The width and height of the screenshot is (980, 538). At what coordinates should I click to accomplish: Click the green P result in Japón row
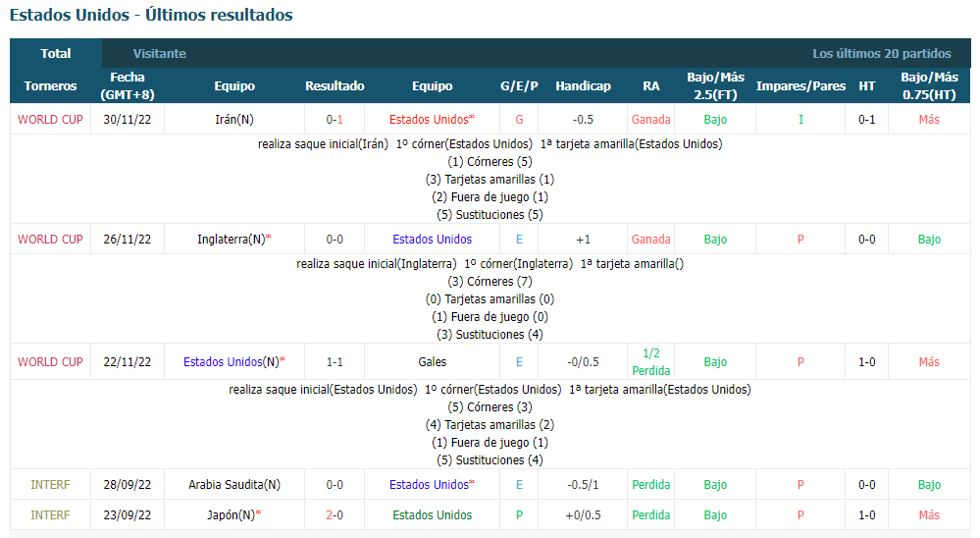tap(519, 514)
